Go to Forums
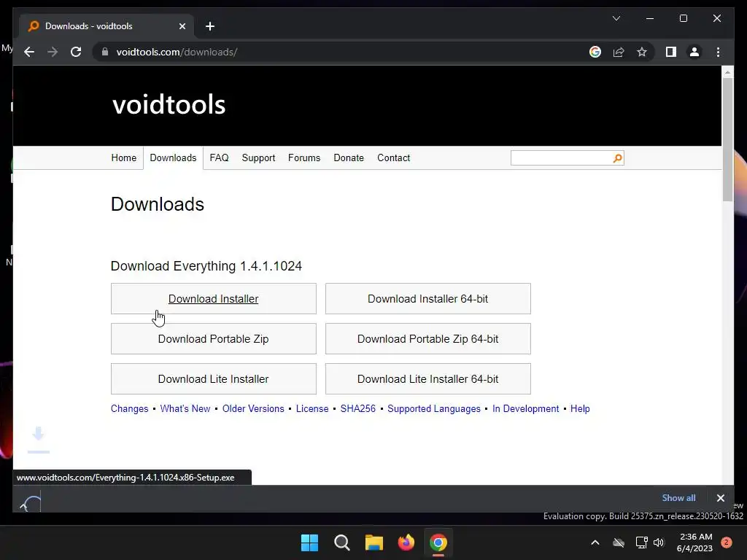Screen dimensions: 747x560 304,157
